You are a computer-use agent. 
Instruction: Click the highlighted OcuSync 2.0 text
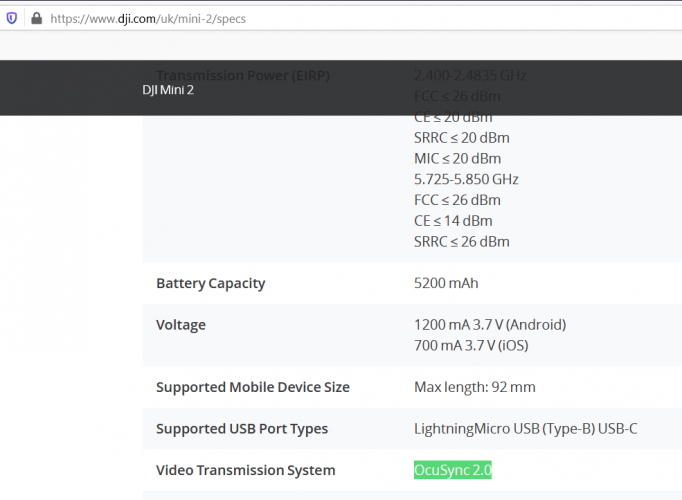click(453, 470)
